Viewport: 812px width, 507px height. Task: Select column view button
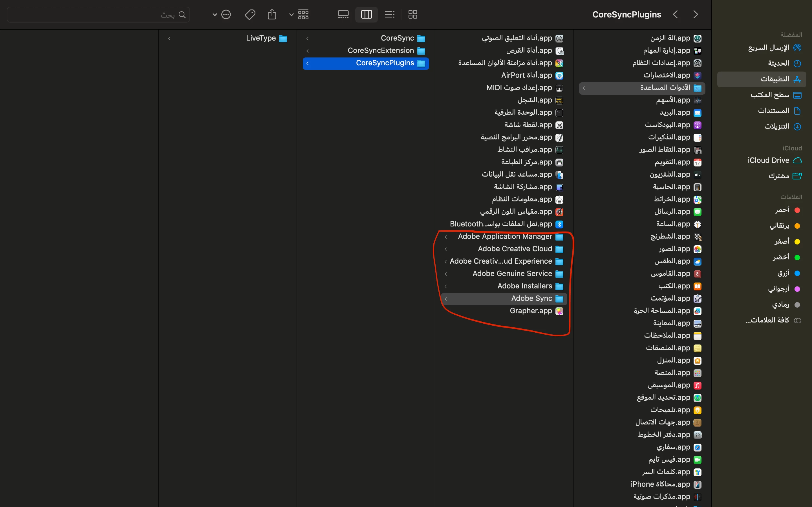tap(366, 14)
